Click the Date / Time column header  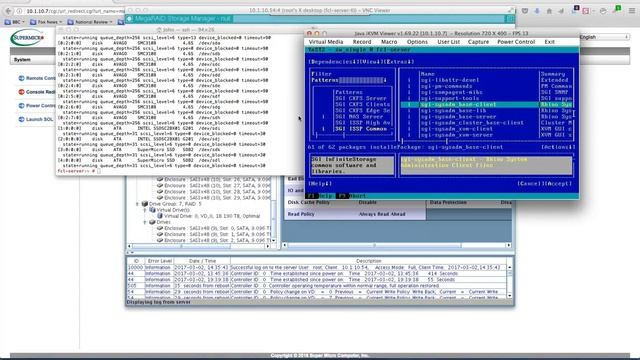click(x=202, y=261)
